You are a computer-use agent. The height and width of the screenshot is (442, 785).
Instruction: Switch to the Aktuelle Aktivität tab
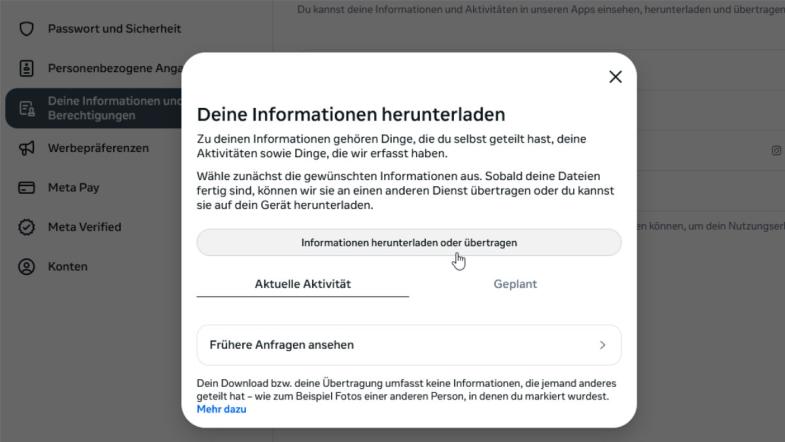tap(302, 284)
